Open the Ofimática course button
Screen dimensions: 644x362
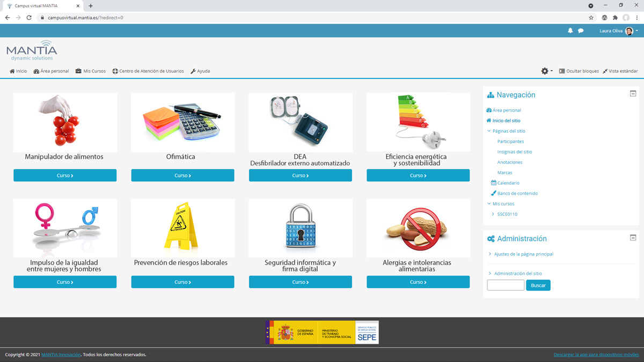coord(182,175)
